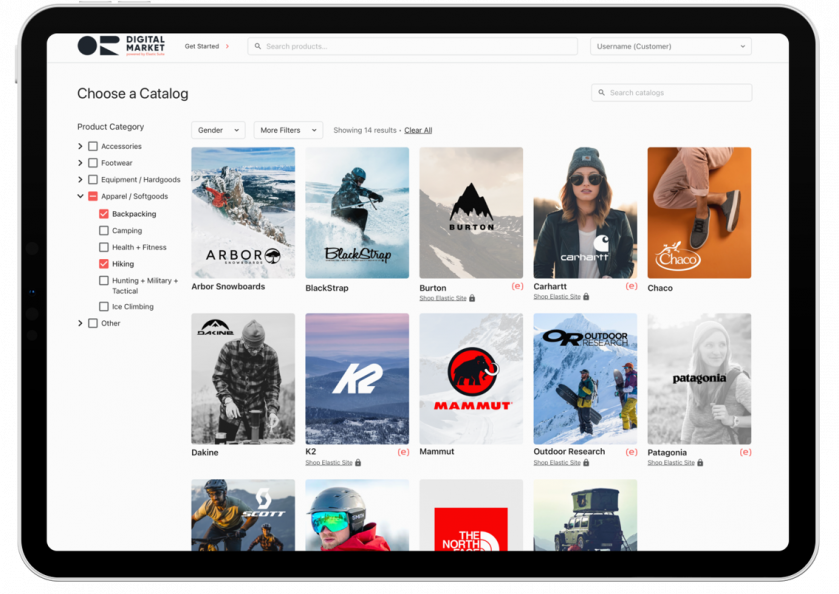
Task: Check the Footwear category checkbox
Action: click(x=93, y=163)
